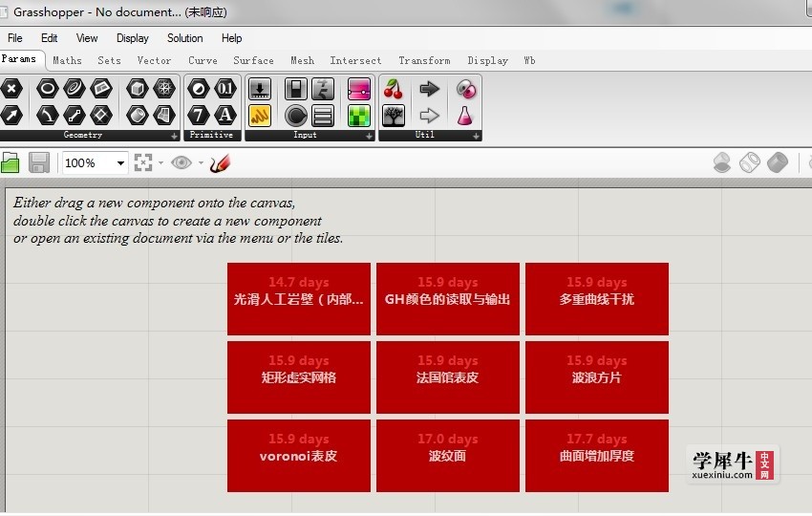Toggle the left grey preview mode icon
The image size is (812, 516).
coord(722,162)
